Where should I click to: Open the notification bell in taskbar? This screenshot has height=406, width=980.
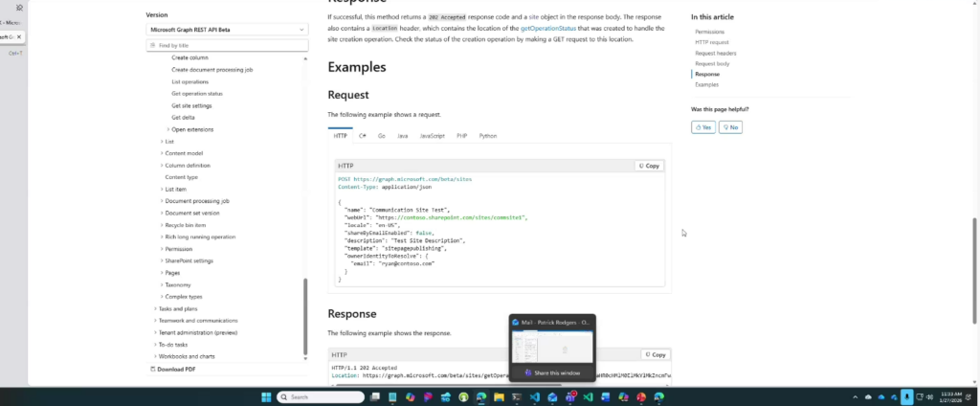coord(969,397)
